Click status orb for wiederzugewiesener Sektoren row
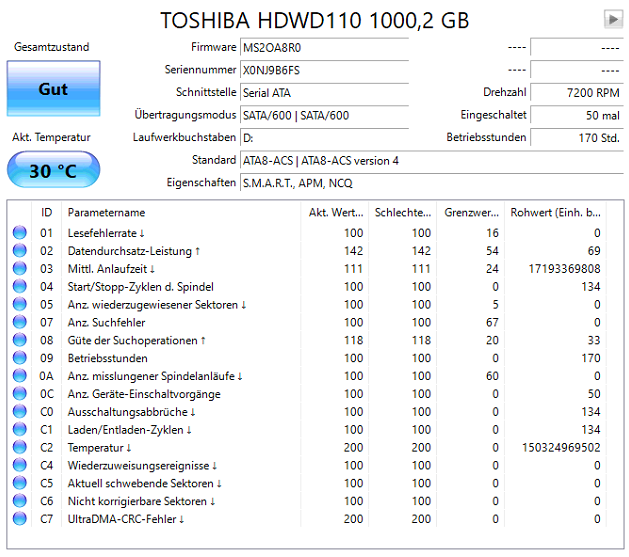629x557 pixels. (19, 304)
